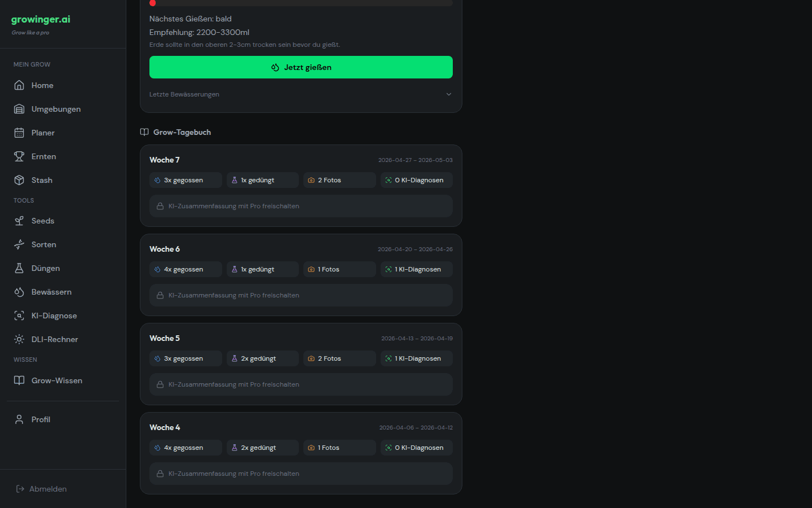Click the Seeds sprout icon
The image size is (812, 508).
(x=19, y=221)
